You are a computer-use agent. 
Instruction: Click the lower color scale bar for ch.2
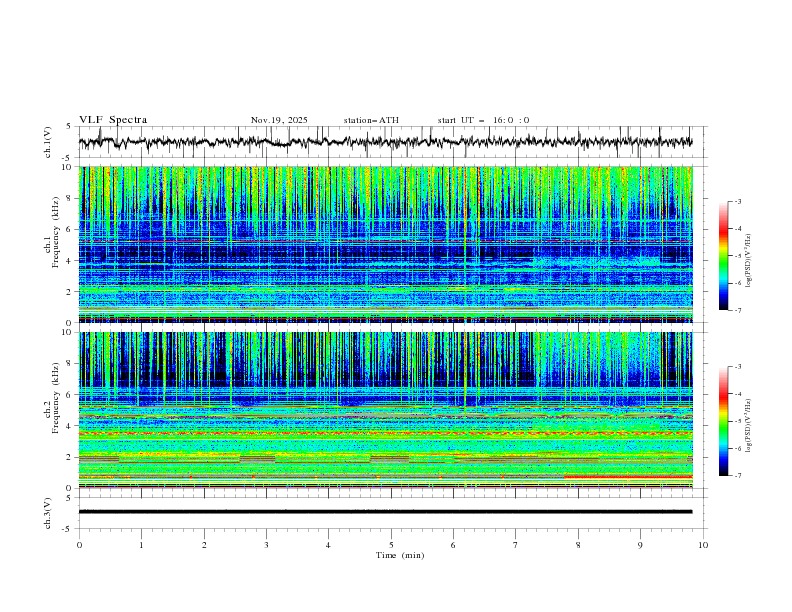coord(723,421)
